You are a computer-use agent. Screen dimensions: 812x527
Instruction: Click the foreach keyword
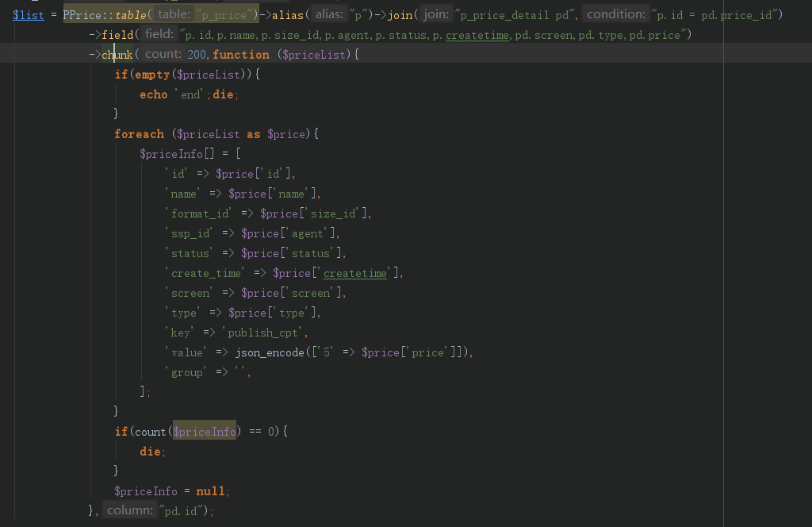point(139,134)
